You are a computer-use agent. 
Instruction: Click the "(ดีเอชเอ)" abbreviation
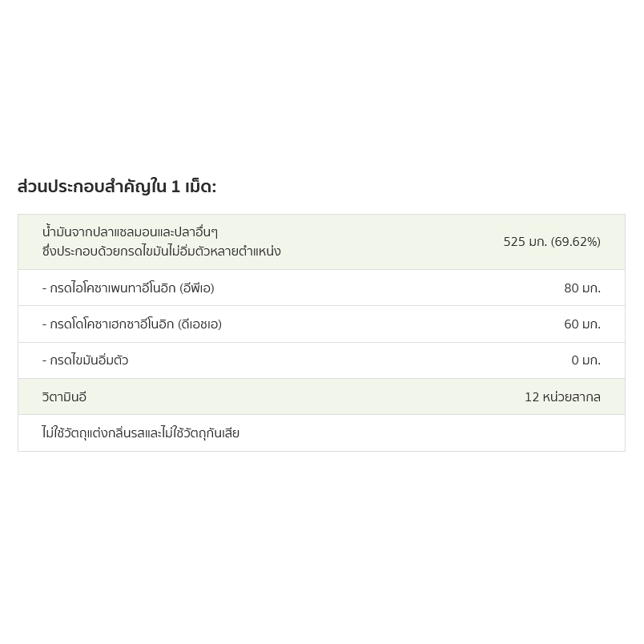click(199, 324)
